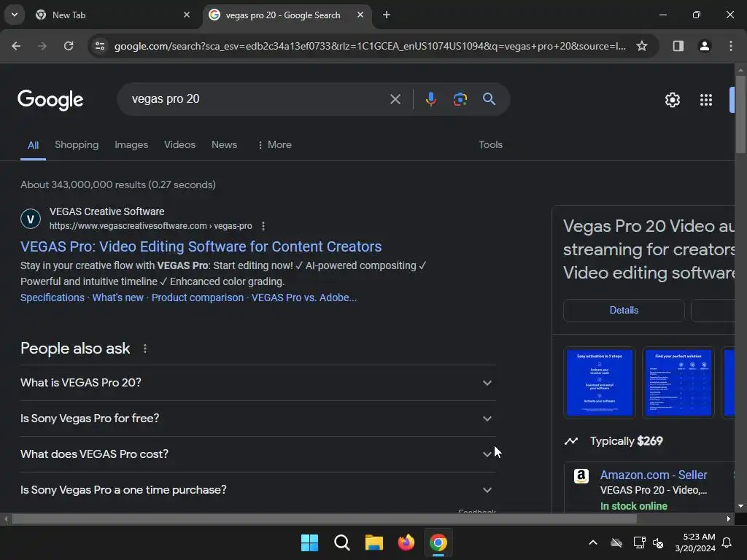This screenshot has width=747, height=560.
Task: Open the tab search dropdown
Action: tap(15, 15)
